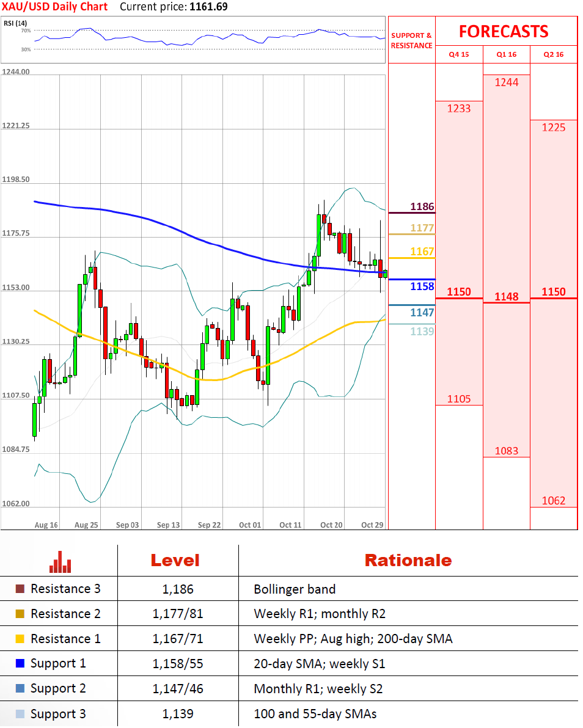The width and height of the screenshot is (583, 728).
Task: Click the RSI (14) indicator label
Action: pos(15,23)
